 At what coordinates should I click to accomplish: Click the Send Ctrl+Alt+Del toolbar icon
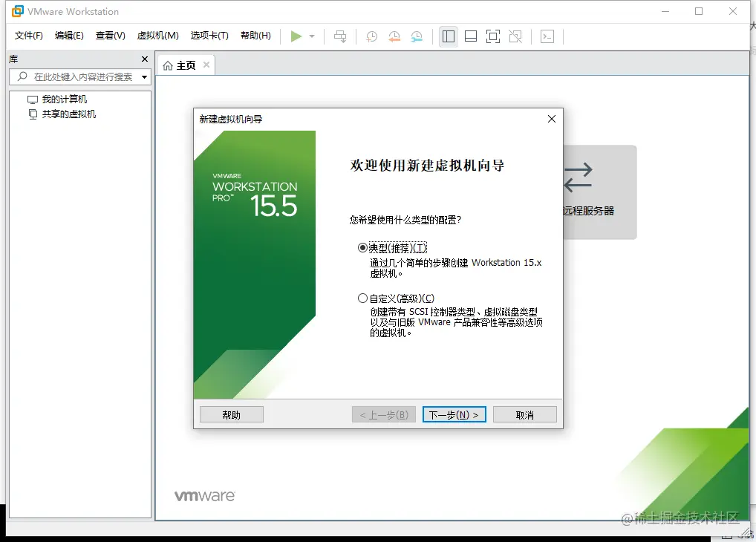(x=340, y=36)
